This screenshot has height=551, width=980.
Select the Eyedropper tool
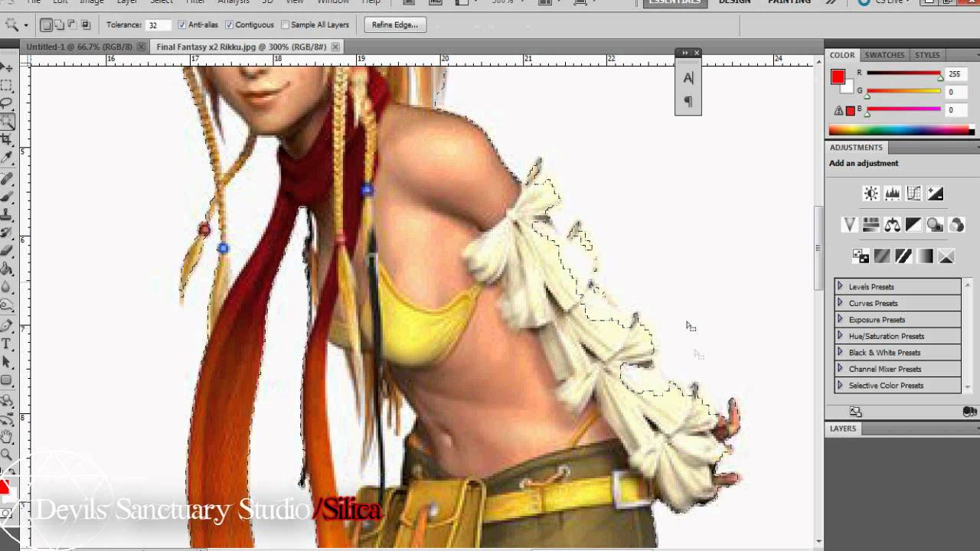6,158
